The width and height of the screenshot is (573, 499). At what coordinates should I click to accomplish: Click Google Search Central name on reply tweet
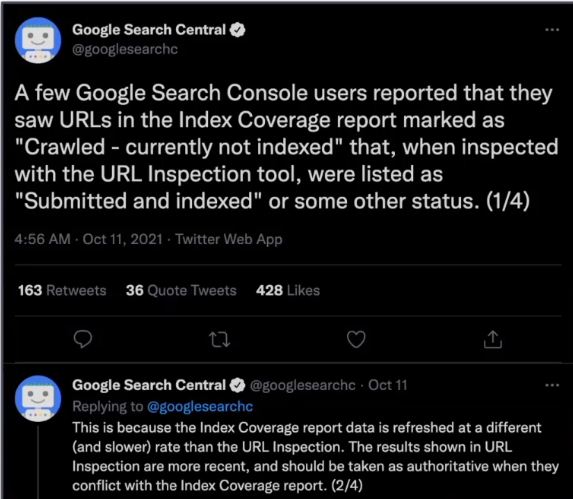149,385
